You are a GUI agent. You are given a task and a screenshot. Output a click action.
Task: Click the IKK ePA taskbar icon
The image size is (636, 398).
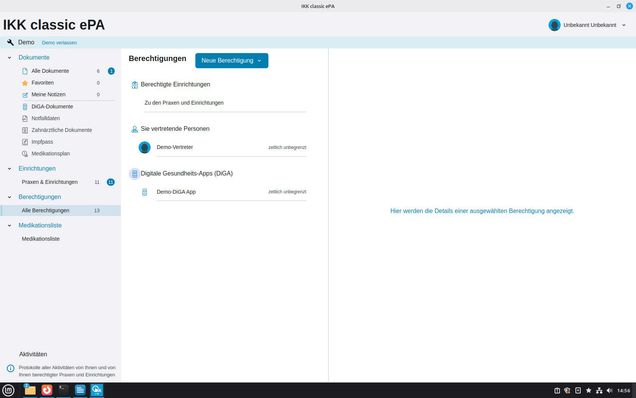point(97,390)
